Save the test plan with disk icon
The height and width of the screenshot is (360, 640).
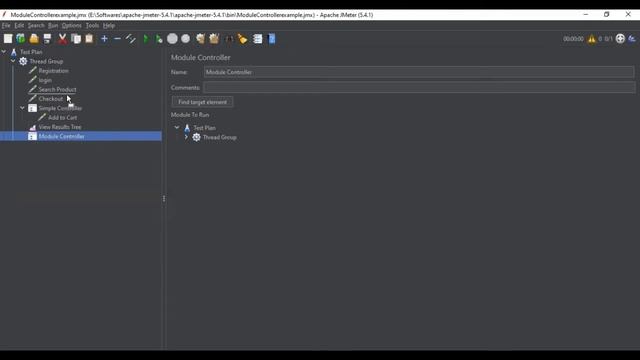[47, 39]
